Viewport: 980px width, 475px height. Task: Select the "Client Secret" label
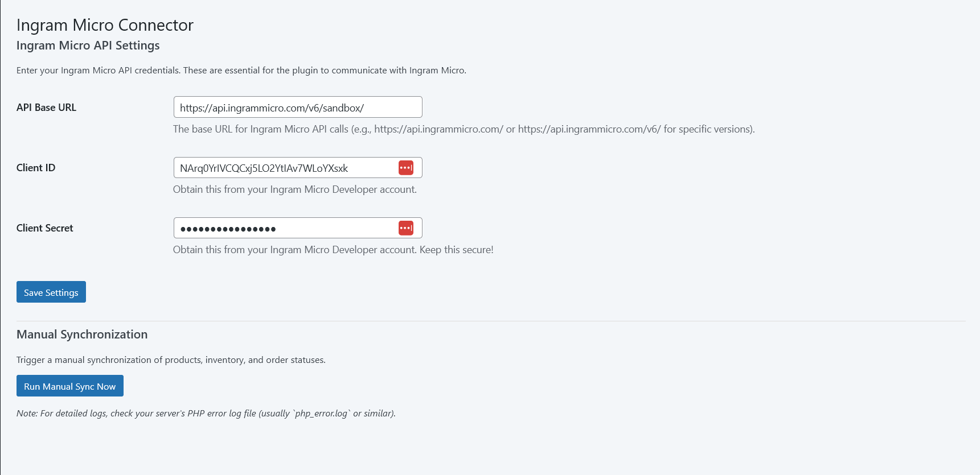(45, 228)
